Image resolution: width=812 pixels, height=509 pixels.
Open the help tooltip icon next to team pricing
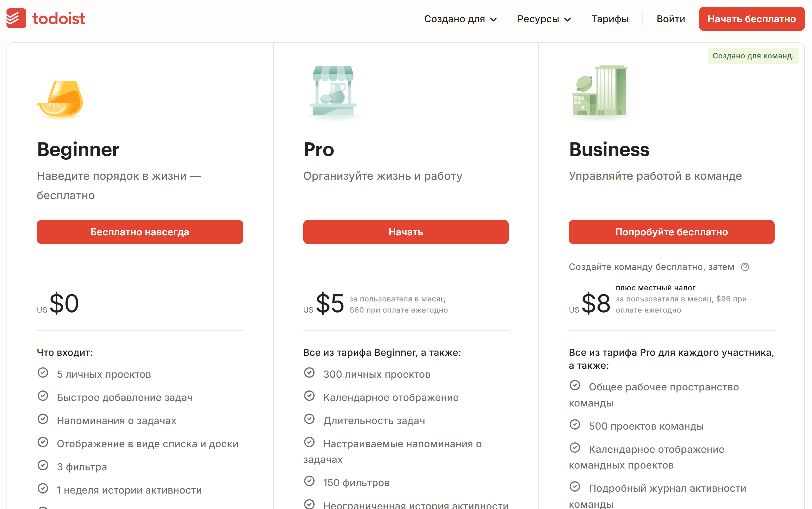(745, 267)
